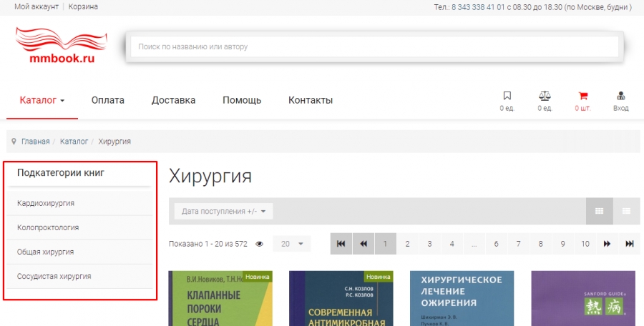Click the location pin breadcrumb icon
This screenshot has width=644, height=326.
pyautogui.click(x=14, y=142)
